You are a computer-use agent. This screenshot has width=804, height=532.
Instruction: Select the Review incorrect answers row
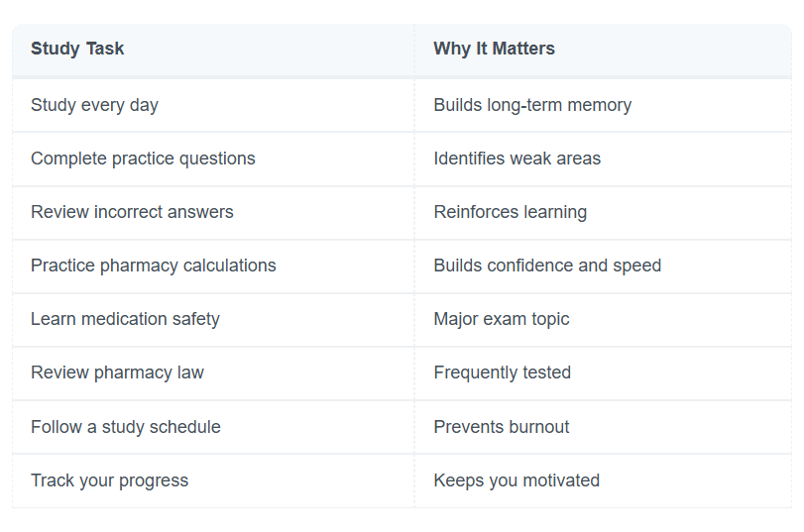point(402,212)
